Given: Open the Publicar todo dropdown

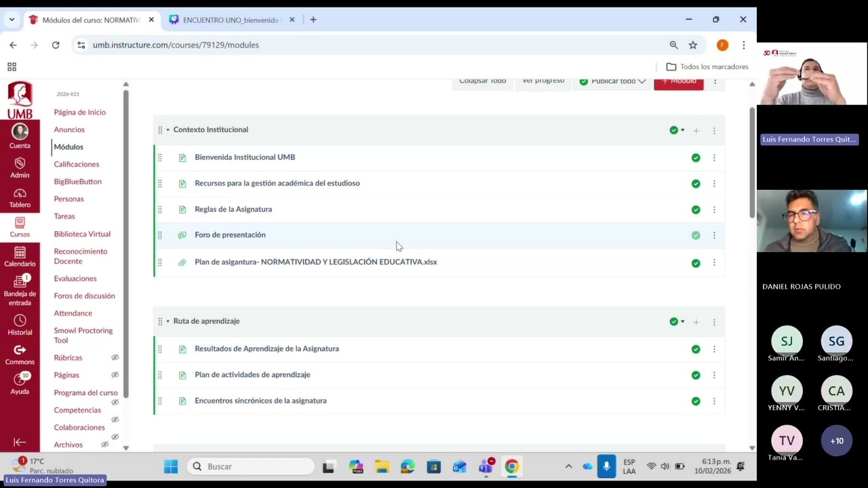Looking at the screenshot, I should [x=613, y=81].
